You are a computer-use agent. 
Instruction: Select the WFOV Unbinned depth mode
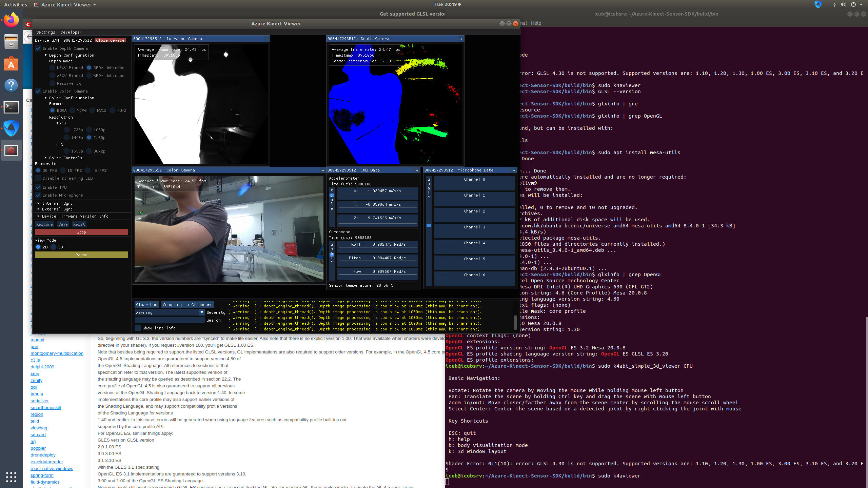88,75
